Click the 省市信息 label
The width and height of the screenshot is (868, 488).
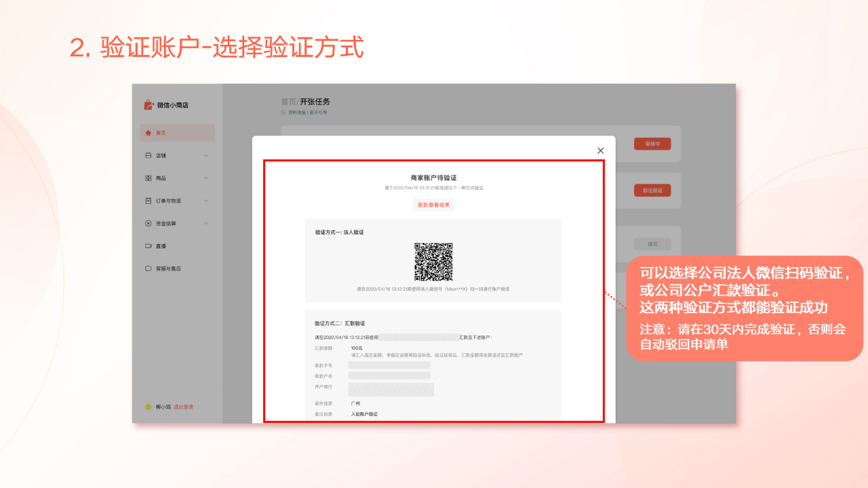coord(323,403)
